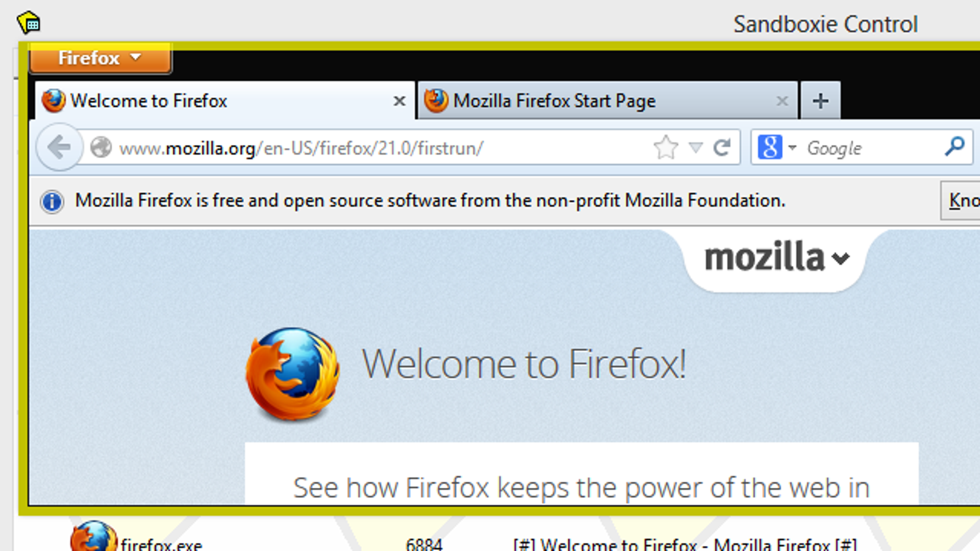Reload the page with the refresh icon
980x551 pixels.
(x=722, y=148)
